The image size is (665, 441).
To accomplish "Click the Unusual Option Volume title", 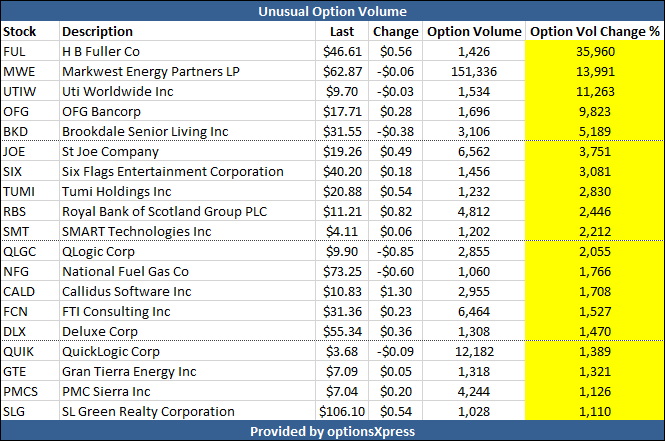I will (x=332, y=11).
